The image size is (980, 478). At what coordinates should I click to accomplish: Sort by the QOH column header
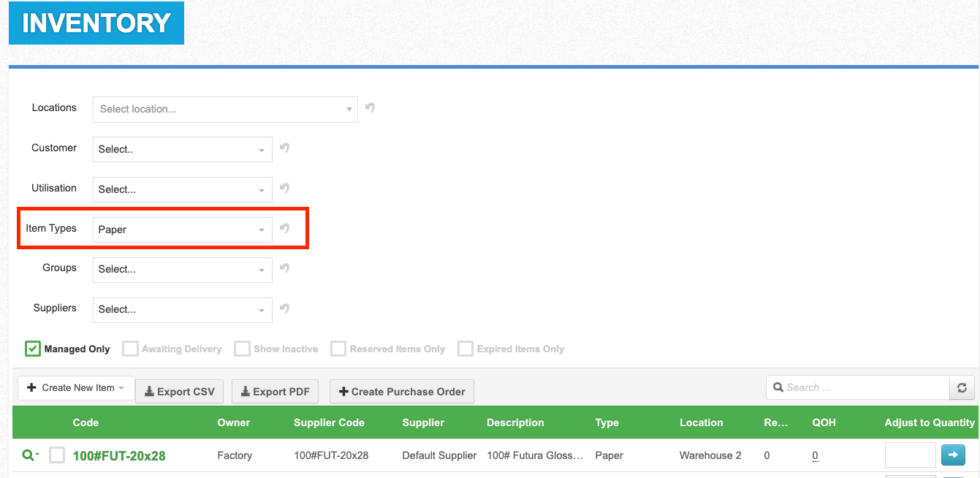click(x=824, y=422)
